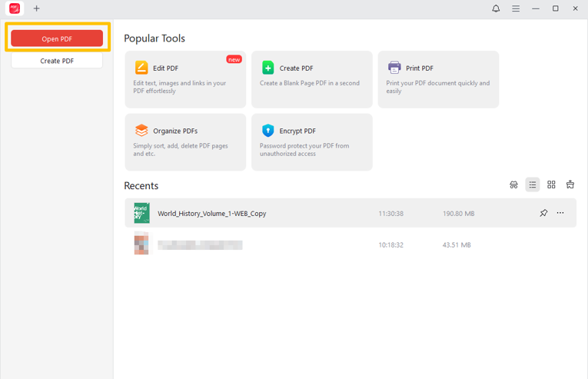Click the notification bell icon
The height and width of the screenshot is (379, 588).
(496, 8)
